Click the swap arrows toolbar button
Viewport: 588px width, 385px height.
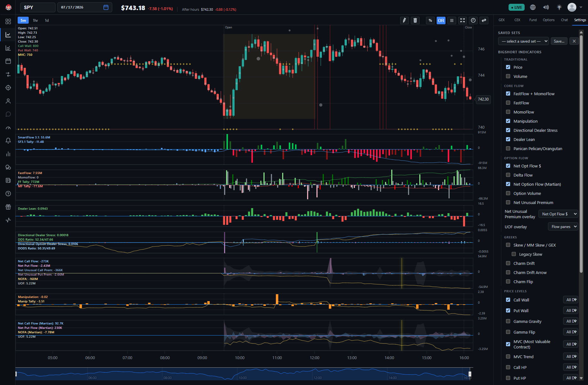coord(484,20)
